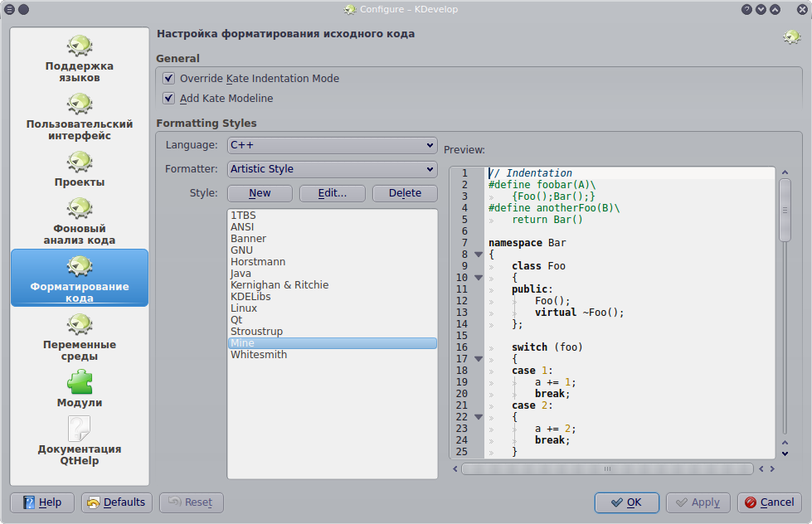Image resolution: width=812 pixels, height=524 pixels.
Task: Click the Defaults button
Action: point(116,502)
